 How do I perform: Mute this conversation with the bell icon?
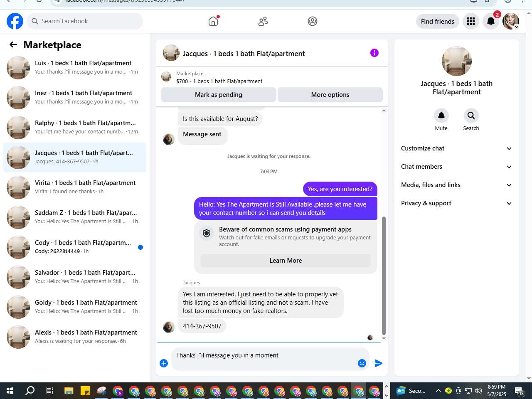point(441,116)
